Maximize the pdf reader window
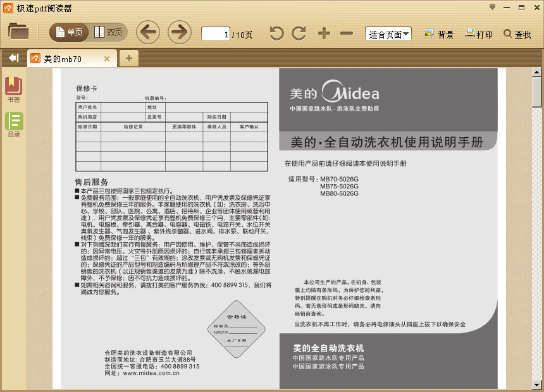 (521, 8)
